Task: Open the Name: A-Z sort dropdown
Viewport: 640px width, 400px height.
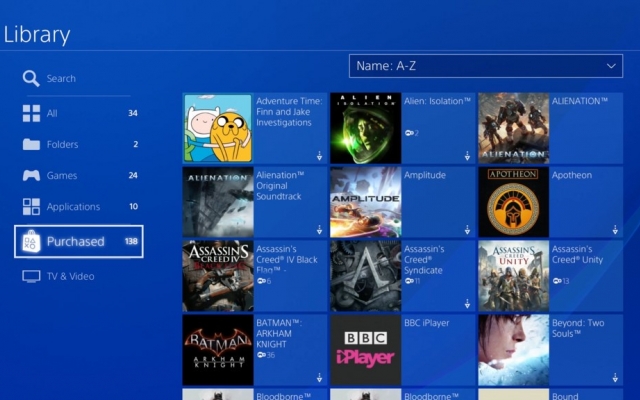Action: coord(486,66)
